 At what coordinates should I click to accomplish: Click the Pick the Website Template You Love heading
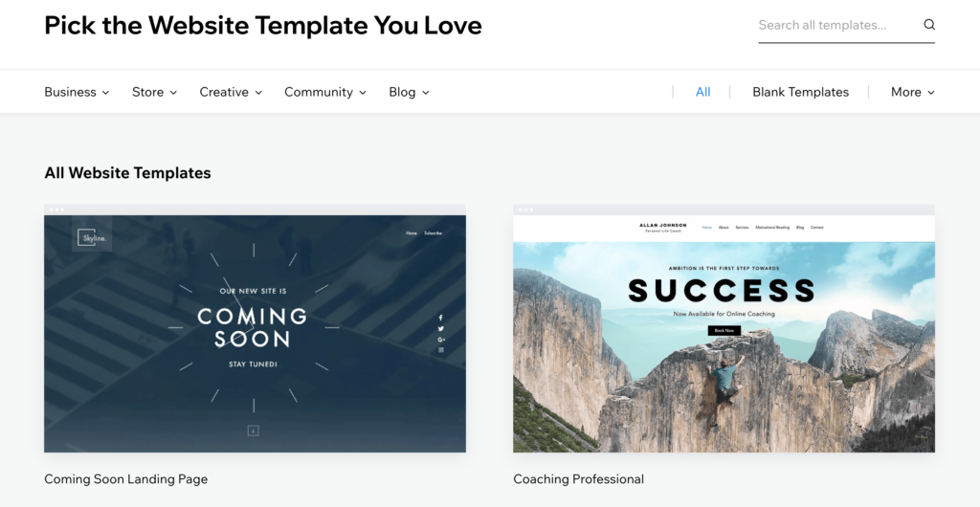click(x=263, y=26)
